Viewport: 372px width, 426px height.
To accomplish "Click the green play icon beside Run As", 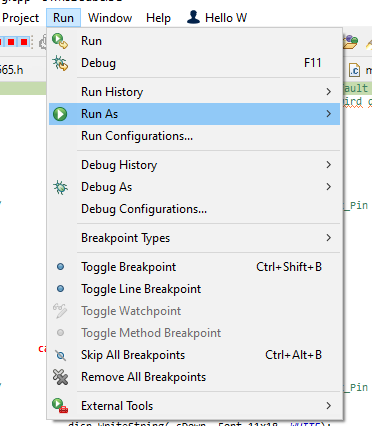I will [x=60, y=114].
